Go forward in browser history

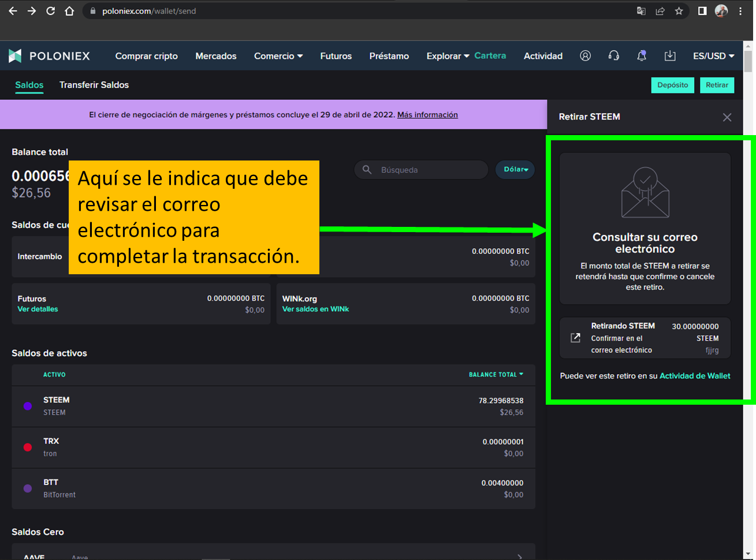(x=32, y=11)
